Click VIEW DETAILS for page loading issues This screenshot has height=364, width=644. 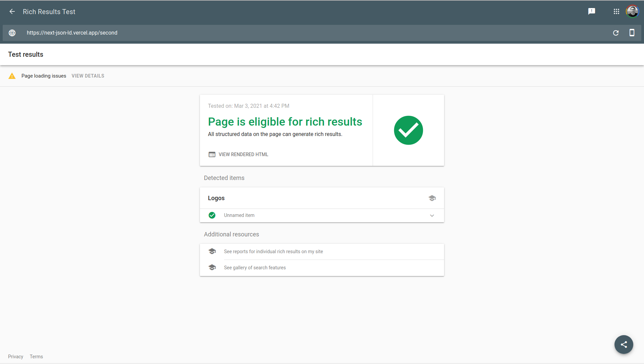[x=88, y=76]
